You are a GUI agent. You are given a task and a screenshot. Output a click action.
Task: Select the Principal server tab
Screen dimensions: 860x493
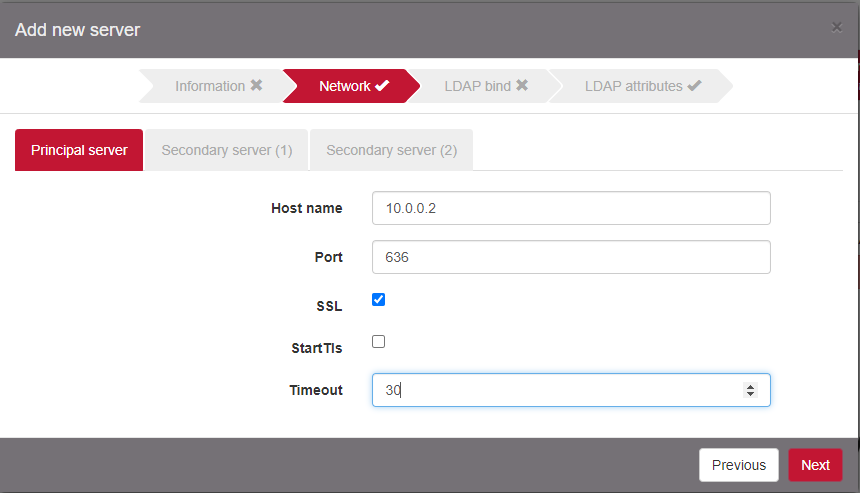(x=79, y=150)
